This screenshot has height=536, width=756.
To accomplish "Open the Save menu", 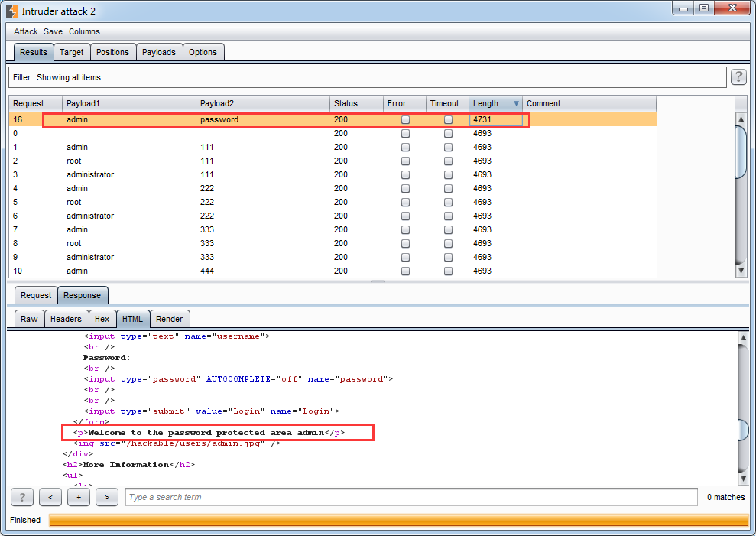I will 53,31.
